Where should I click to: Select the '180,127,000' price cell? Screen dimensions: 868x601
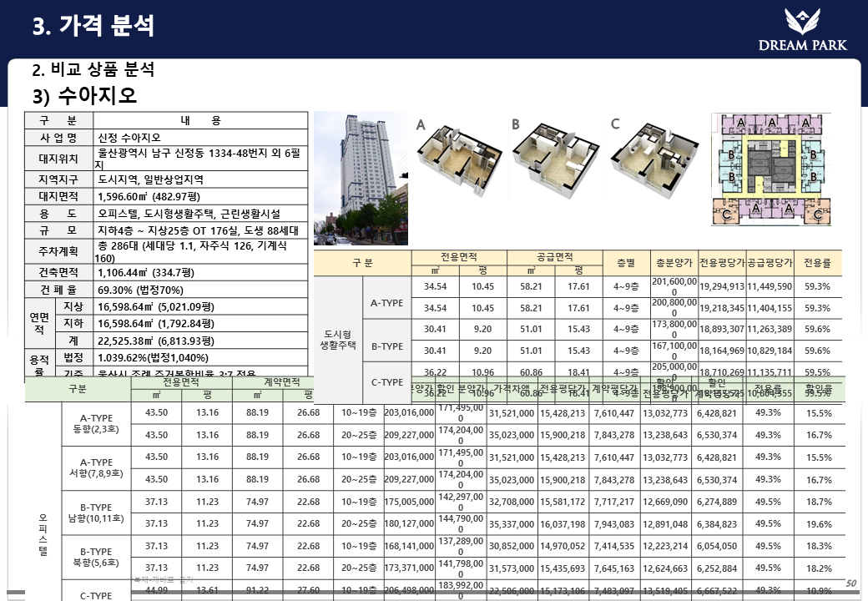click(409, 523)
